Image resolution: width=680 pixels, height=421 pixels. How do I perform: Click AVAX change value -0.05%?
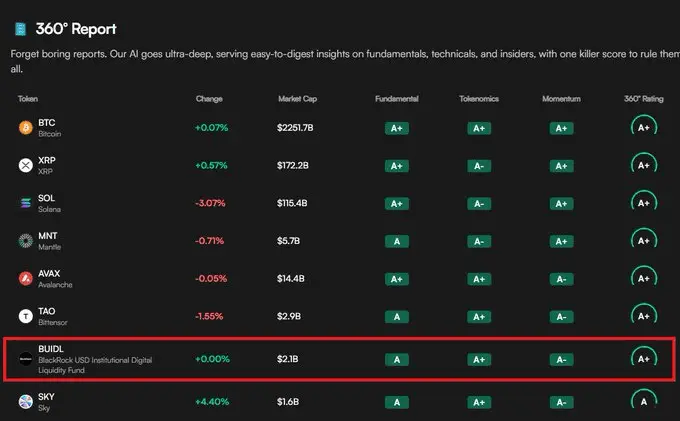click(x=211, y=278)
